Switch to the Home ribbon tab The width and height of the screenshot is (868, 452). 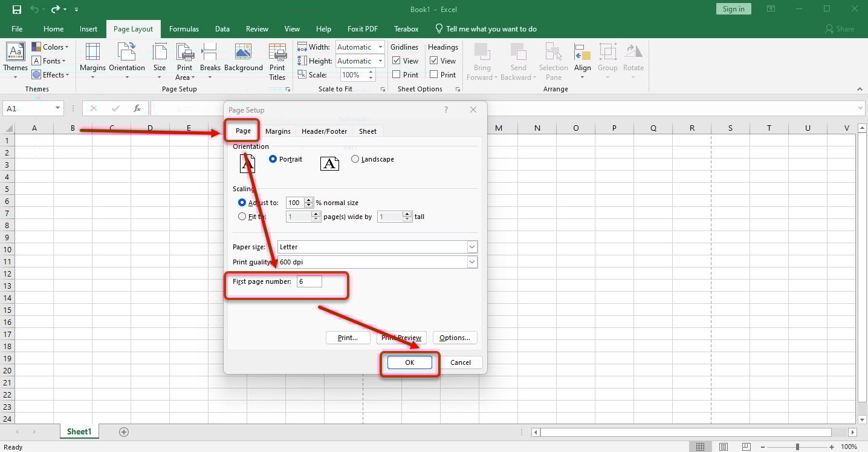pyautogui.click(x=53, y=28)
